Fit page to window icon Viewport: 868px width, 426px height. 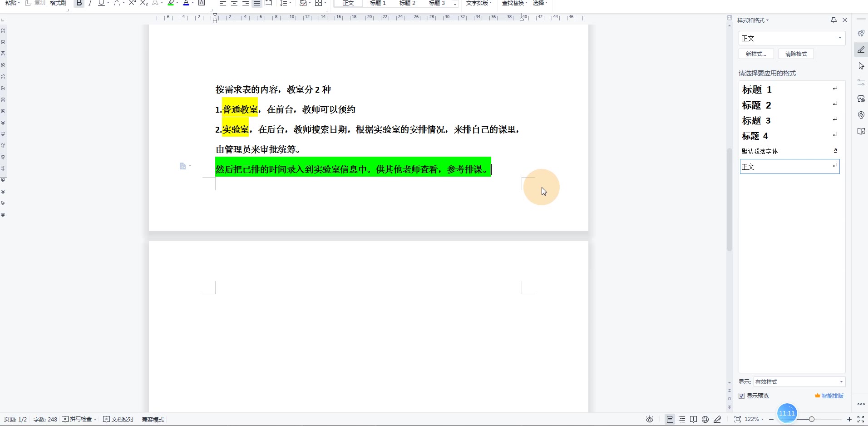point(738,419)
